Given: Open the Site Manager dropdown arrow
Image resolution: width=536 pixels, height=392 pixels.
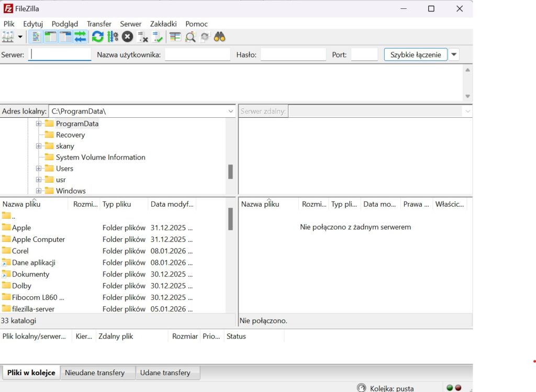Looking at the screenshot, I should click(x=20, y=37).
